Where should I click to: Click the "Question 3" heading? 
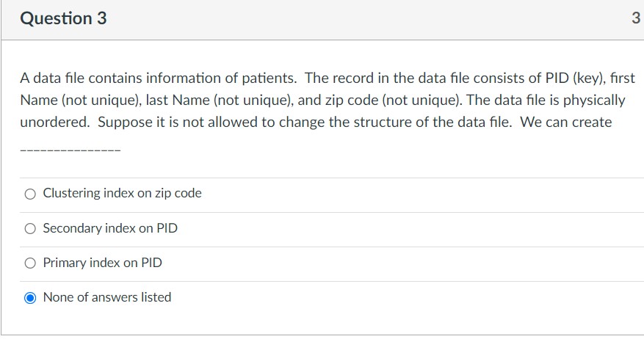tap(63, 18)
